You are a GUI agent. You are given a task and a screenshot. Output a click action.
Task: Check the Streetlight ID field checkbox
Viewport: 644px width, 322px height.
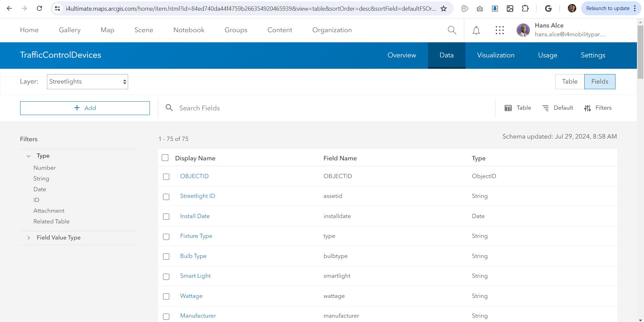[166, 197]
